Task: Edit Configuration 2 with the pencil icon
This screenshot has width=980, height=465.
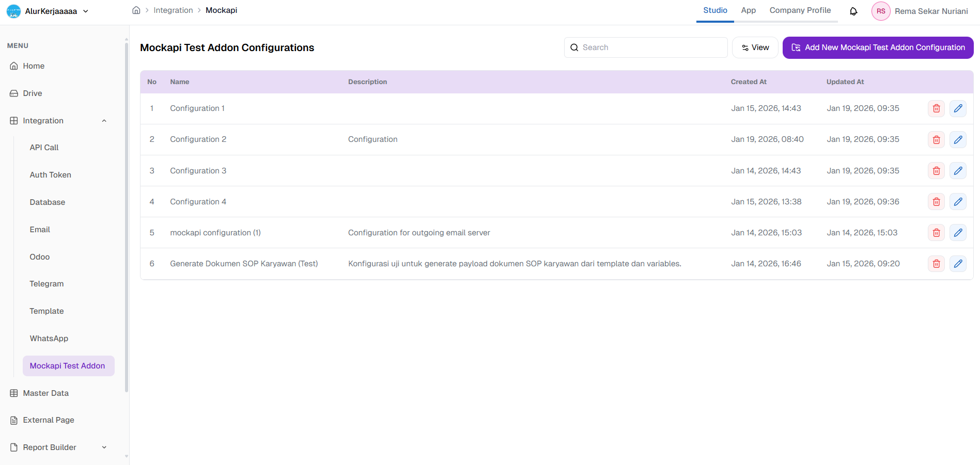Action: pyautogui.click(x=958, y=139)
